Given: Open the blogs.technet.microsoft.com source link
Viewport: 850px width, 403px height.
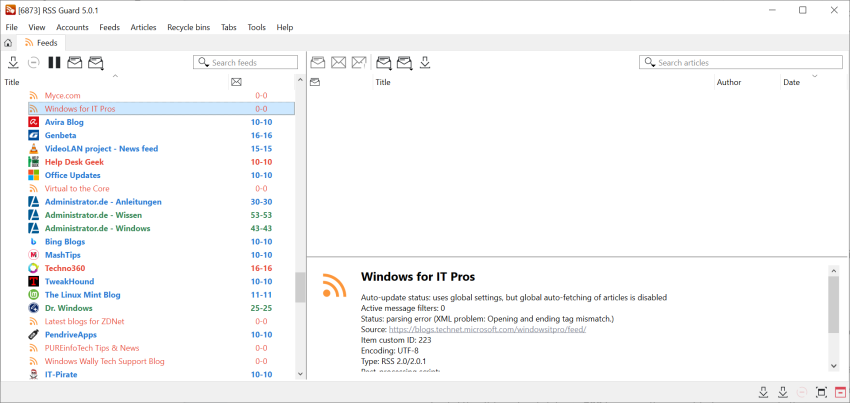Looking at the screenshot, I should tap(487, 329).
